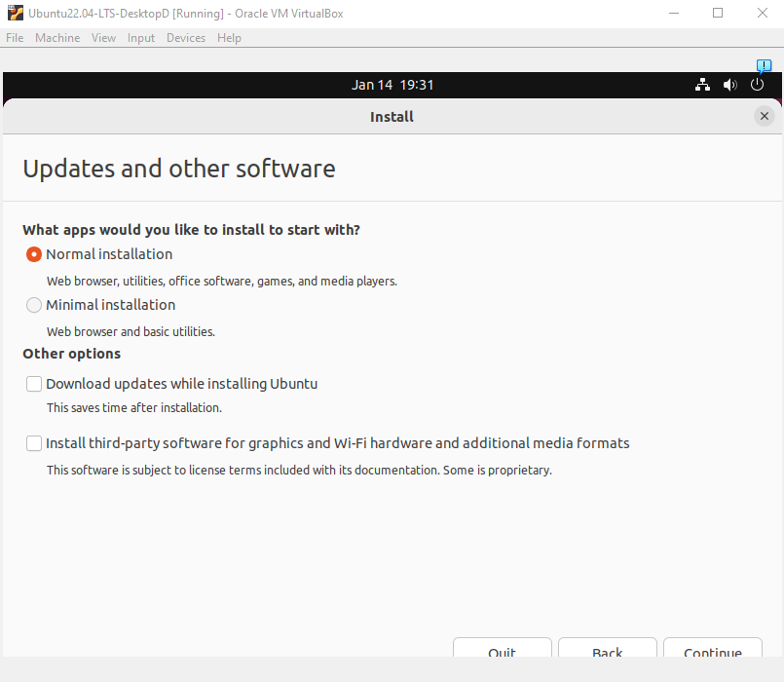Open the Devices menu
The height and width of the screenshot is (682, 784).
(x=185, y=38)
